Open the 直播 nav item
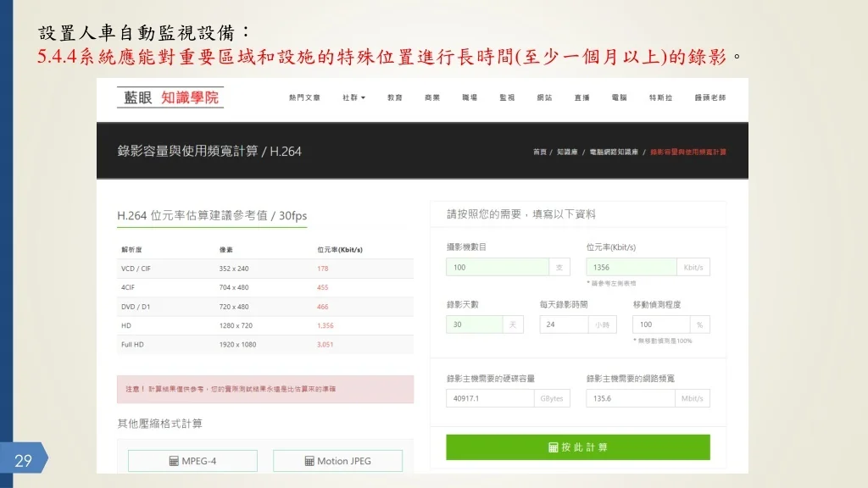This screenshot has width=868, height=488. coord(581,97)
